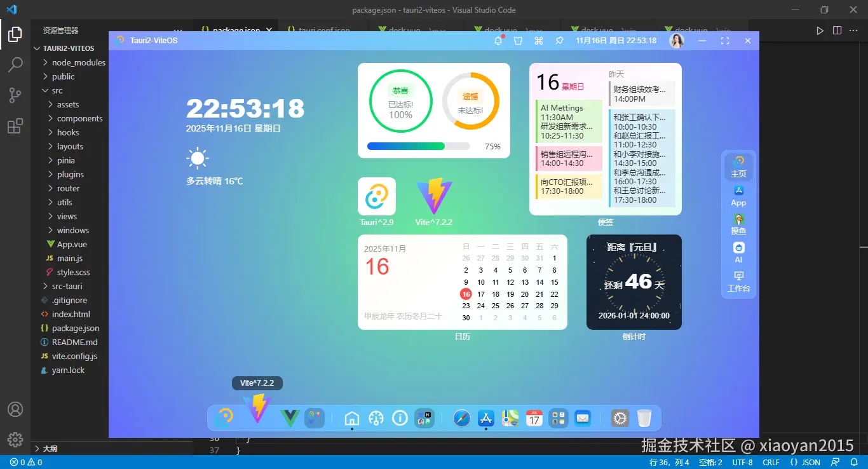Toggle the notification bell in the top bar

pyautogui.click(x=498, y=40)
